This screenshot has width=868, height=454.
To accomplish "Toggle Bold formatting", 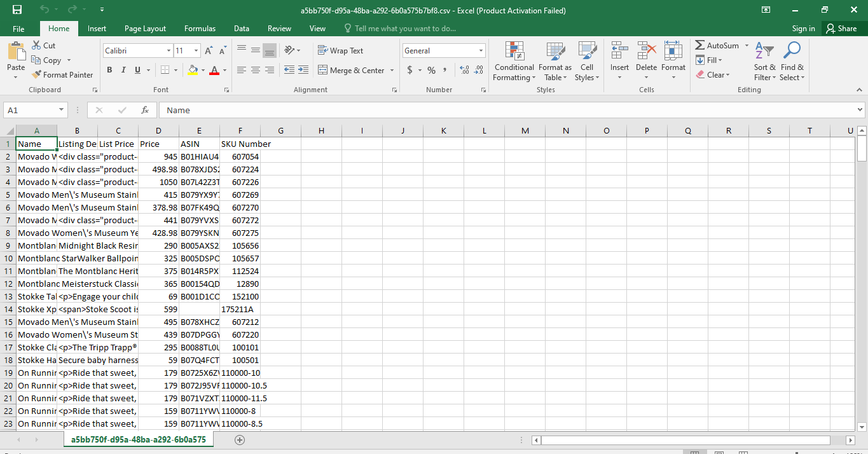I will [109, 70].
